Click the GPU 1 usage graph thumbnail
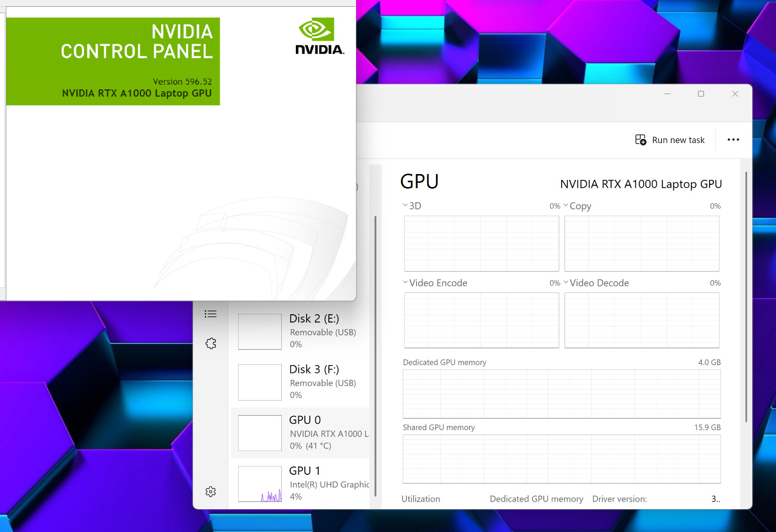 tap(260, 484)
